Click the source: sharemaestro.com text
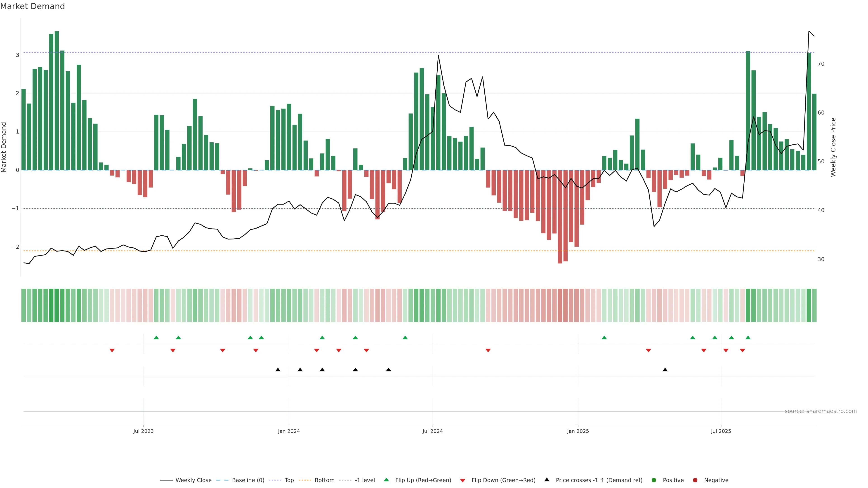Viewport: 868px width, 488px height. pos(821,411)
